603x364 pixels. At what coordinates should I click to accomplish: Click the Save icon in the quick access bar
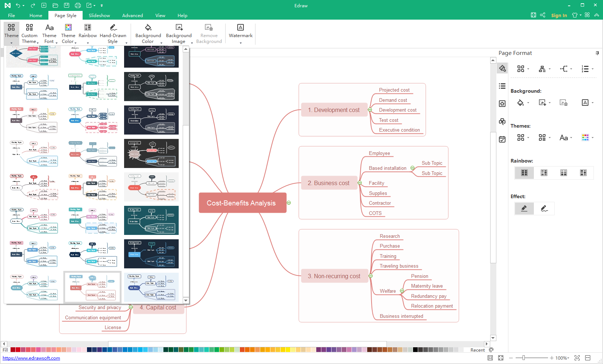(67, 5)
